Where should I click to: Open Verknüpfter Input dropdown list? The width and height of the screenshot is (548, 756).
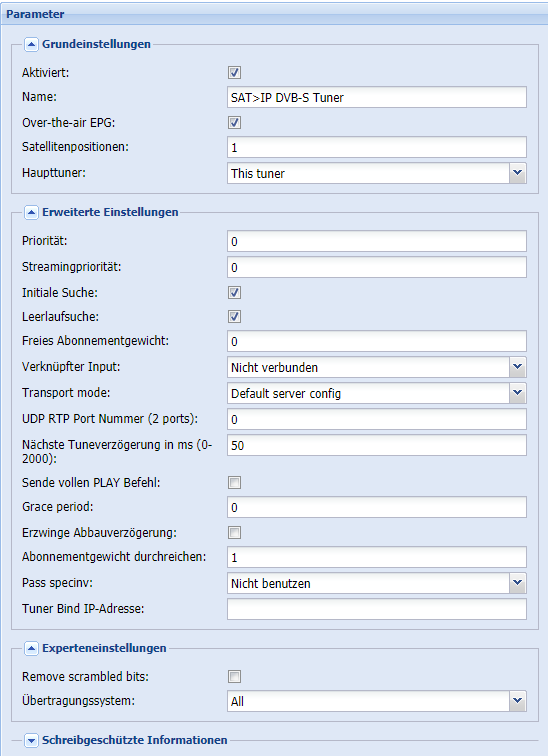pos(518,367)
